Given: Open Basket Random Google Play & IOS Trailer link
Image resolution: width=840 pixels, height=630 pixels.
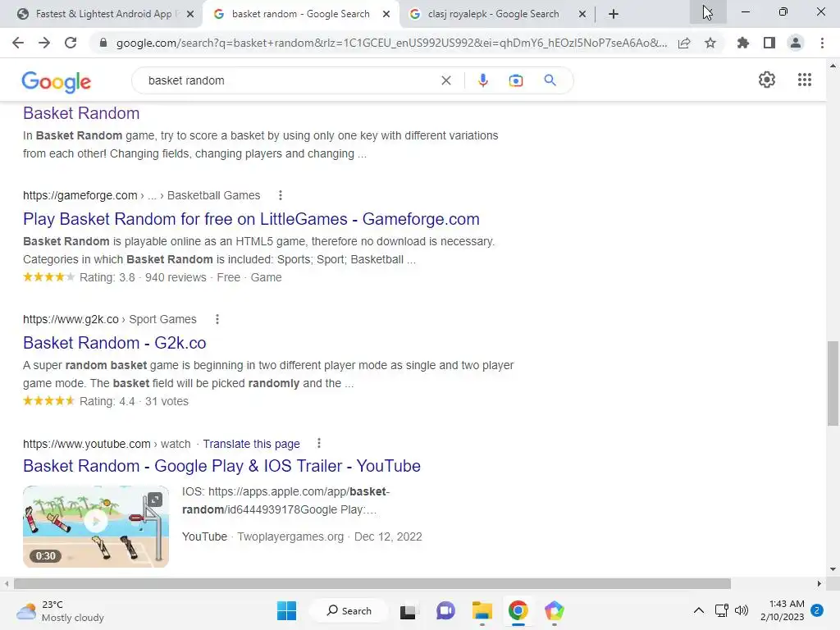Looking at the screenshot, I should [x=221, y=466].
